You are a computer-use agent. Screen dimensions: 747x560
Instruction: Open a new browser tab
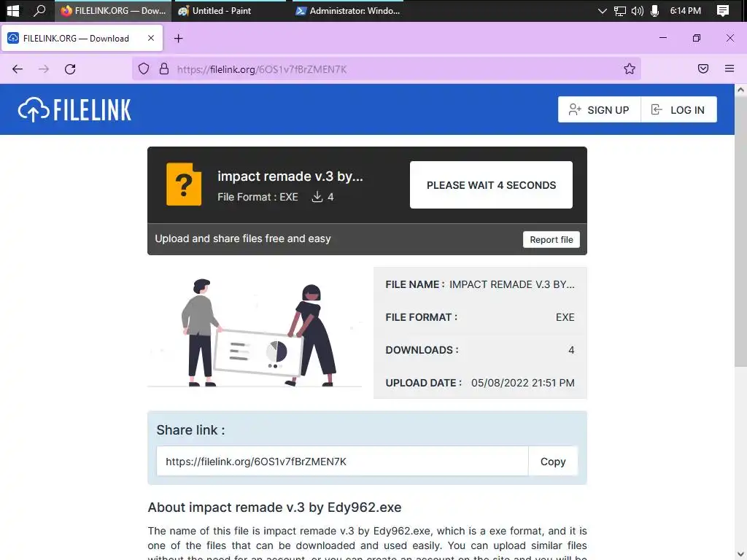click(x=178, y=39)
